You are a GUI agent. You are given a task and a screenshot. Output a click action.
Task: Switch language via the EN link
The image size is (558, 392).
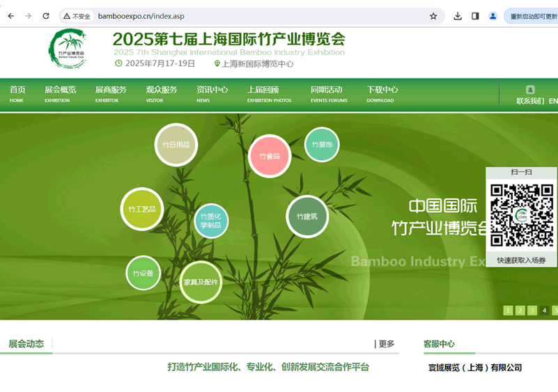(553, 101)
